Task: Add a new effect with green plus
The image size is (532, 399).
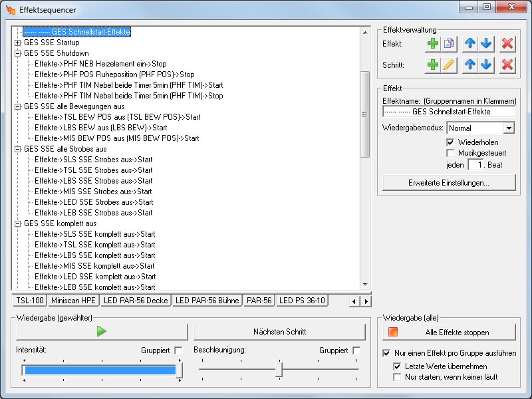Action: click(433, 43)
